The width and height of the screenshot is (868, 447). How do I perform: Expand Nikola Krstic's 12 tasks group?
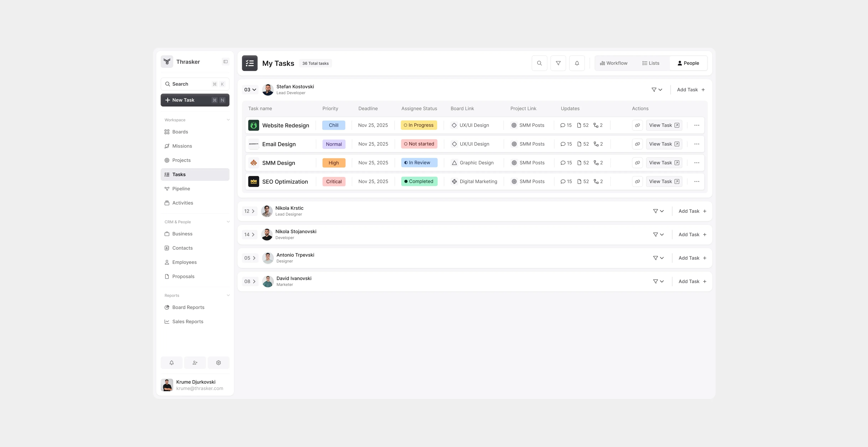[249, 211]
